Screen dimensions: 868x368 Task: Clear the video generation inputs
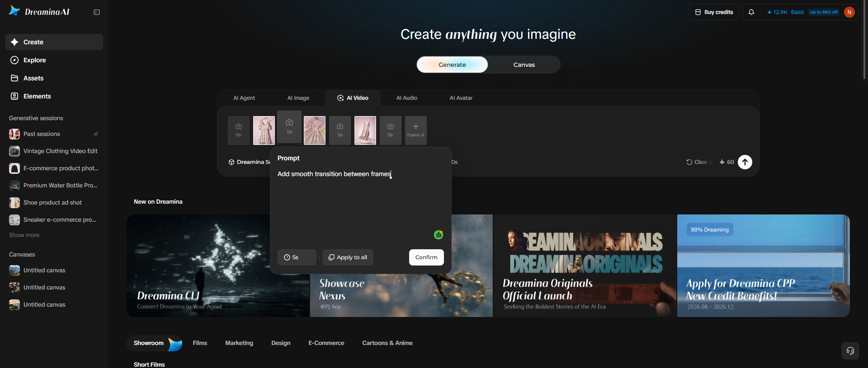pos(698,162)
